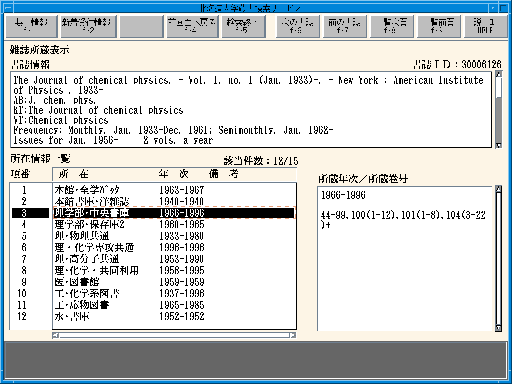Click the 検索 toolbar button
The width and height of the screenshot is (512, 384).
click(244, 26)
